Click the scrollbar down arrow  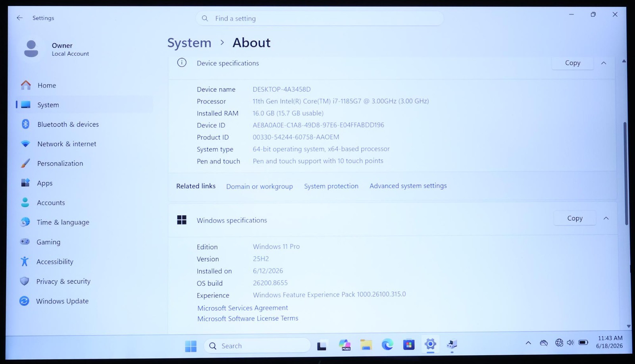629,326
